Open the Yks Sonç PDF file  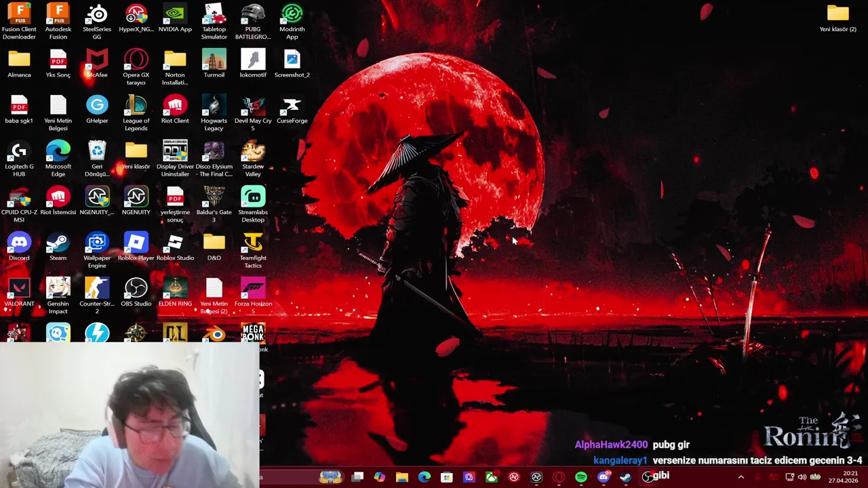[x=58, y=64]
